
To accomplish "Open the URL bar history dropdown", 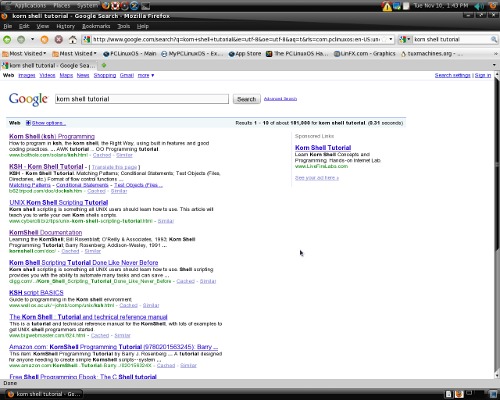I will click(x=391, y=39).
